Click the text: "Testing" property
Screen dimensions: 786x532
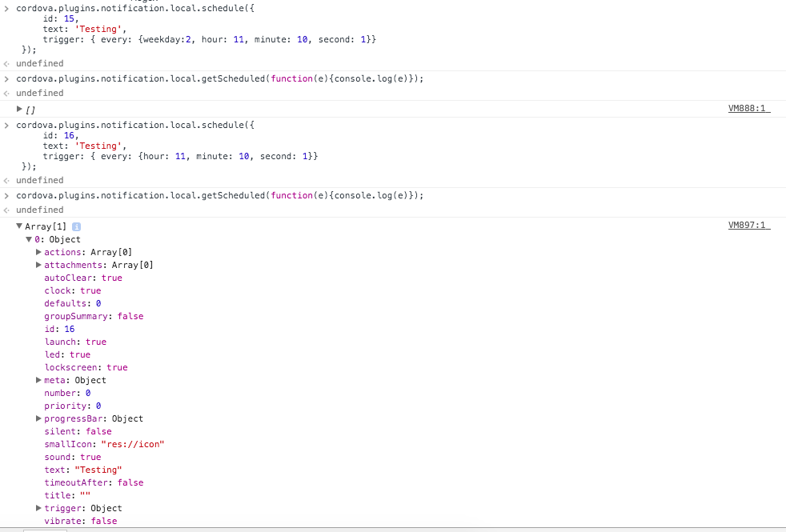pos(83,470)
